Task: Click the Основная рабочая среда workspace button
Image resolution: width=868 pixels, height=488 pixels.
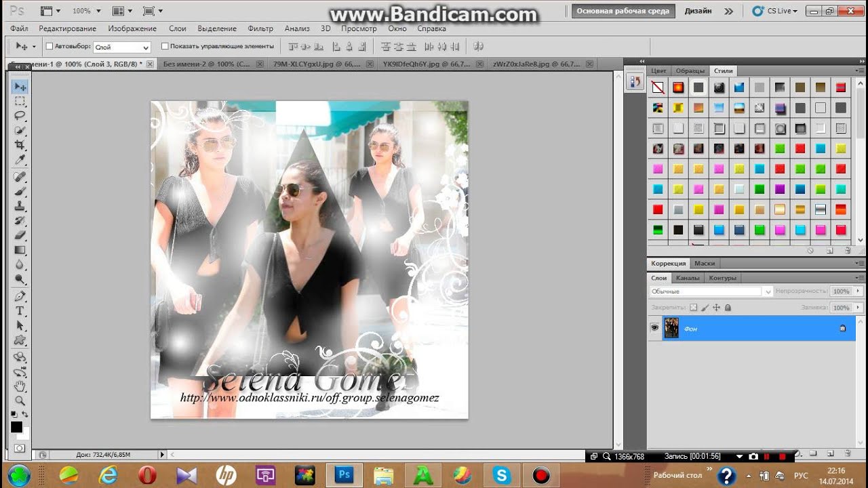Action: coord(623,12)
